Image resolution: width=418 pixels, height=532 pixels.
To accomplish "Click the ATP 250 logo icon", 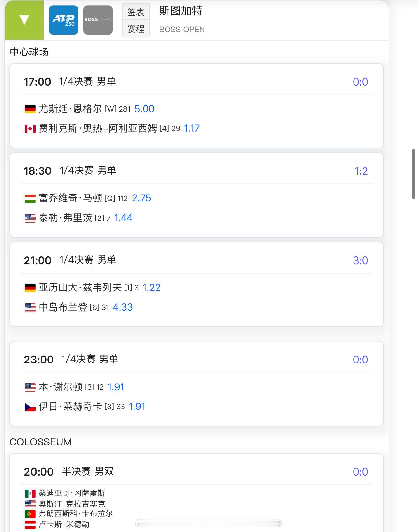I will coord(64,20).
